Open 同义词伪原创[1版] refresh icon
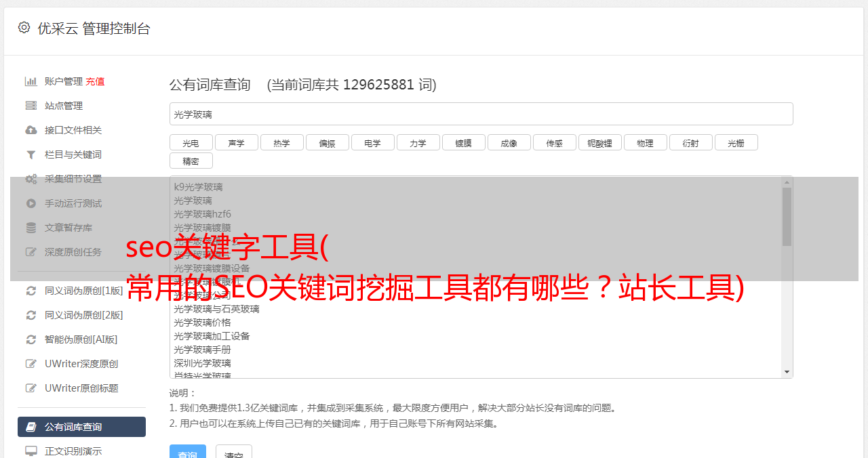Viewport: 868px width, 458px height. click(31, 291)
